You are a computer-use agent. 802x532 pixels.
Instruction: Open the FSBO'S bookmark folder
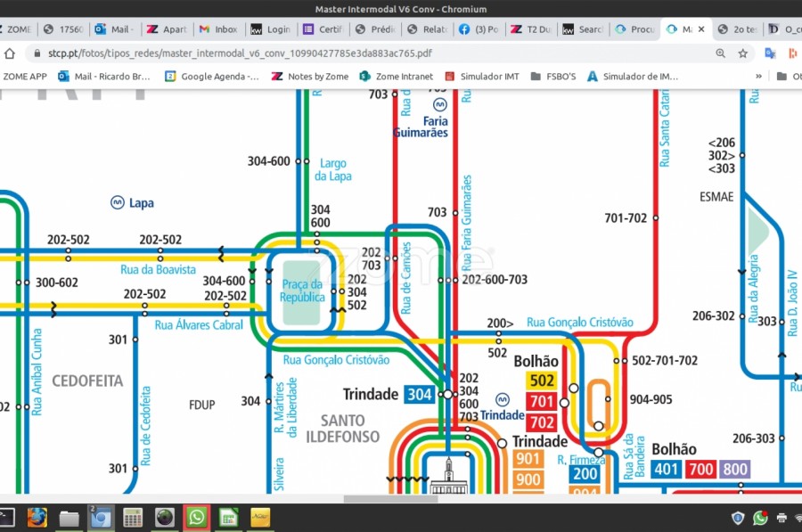553,77
